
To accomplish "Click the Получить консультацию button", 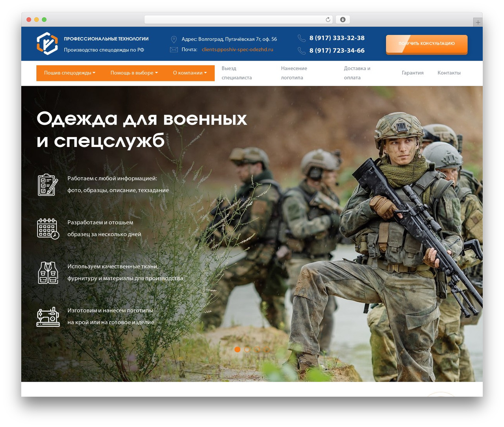I will pyautogui.click(x=426, y=44).
